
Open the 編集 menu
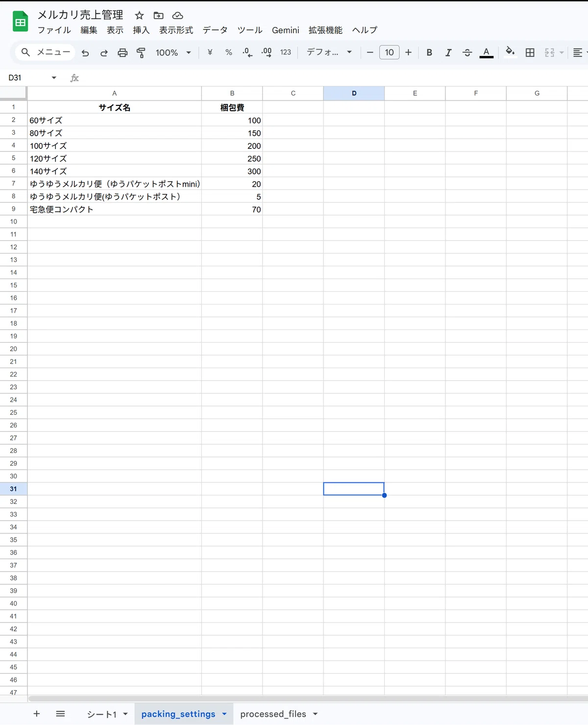coord(89,30)
